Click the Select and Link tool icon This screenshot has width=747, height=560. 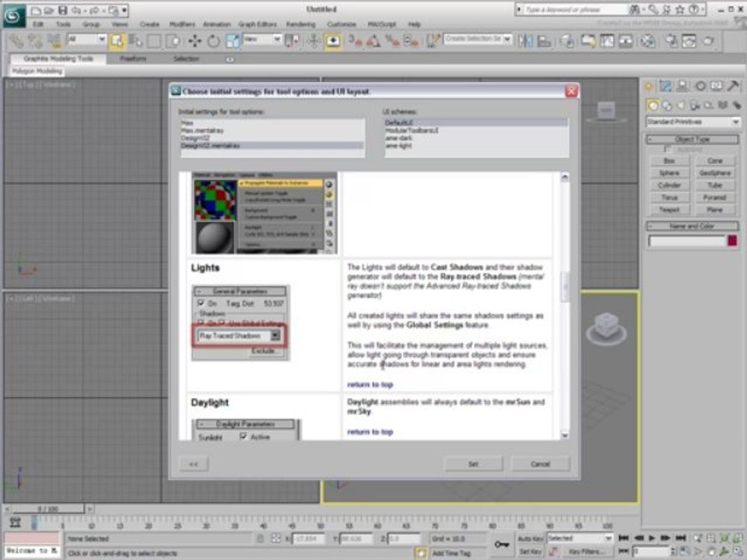pyautogui.click(x=16, y=41)
